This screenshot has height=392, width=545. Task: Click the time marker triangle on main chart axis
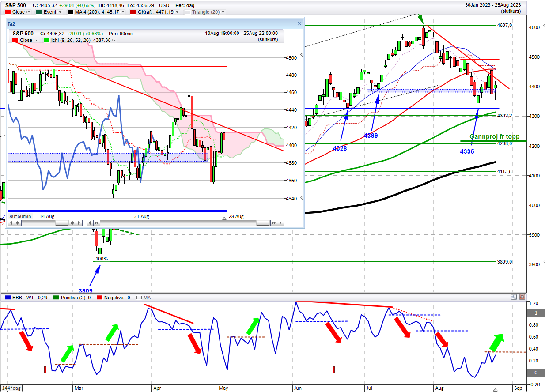[495, 390]
